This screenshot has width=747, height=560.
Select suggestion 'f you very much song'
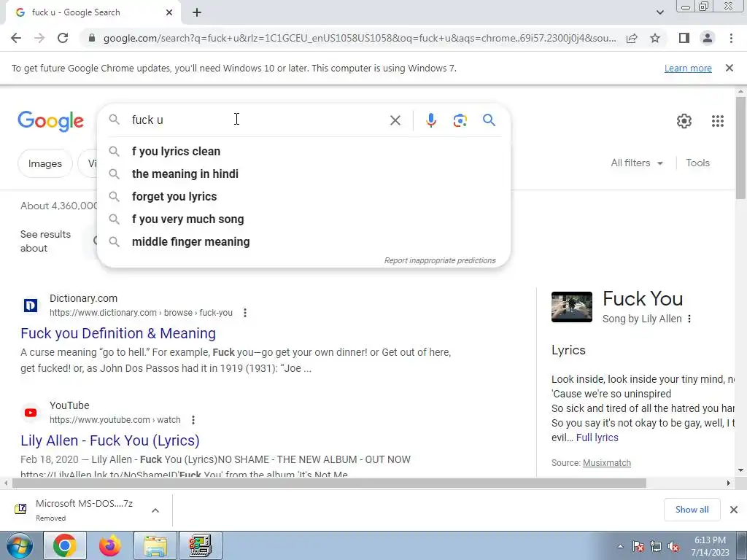click(x=303, y=219)
